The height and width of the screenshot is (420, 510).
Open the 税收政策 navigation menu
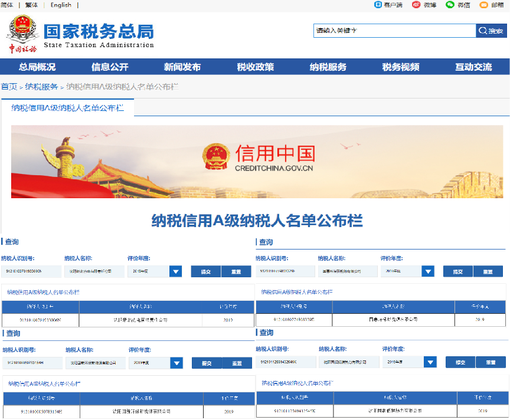[x=255, y=67]
